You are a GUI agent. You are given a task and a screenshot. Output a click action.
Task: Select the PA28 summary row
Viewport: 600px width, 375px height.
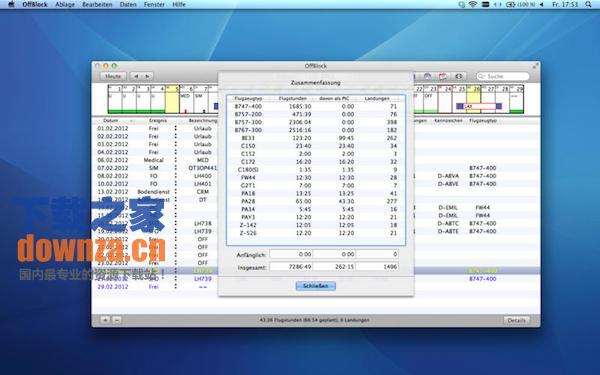pos(316,201)
